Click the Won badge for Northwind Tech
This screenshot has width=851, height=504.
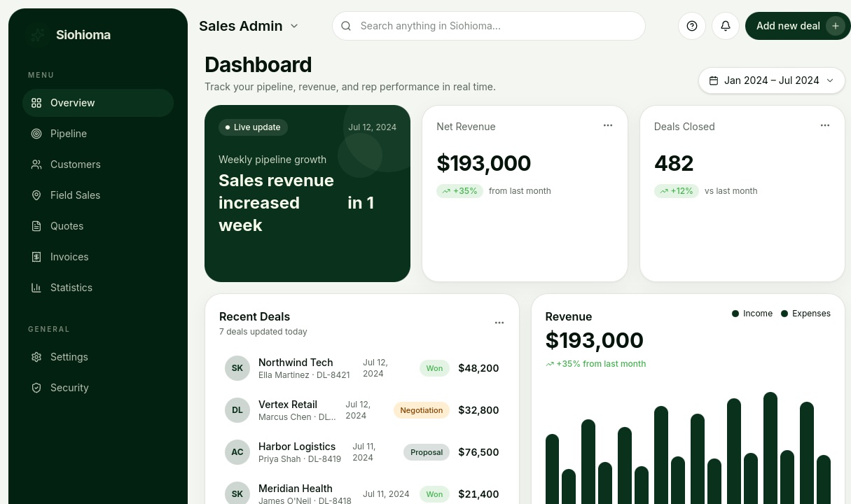[x=434, y=368]
